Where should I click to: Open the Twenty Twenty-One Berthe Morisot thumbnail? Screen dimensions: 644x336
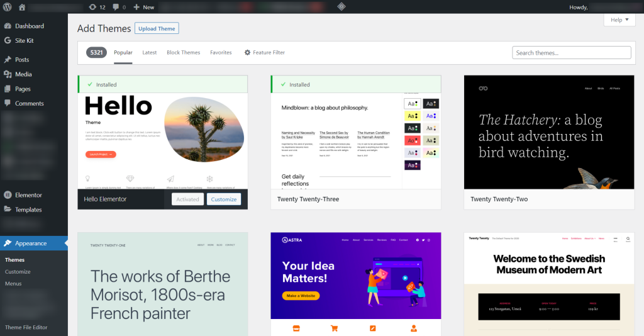click(163, 284)
